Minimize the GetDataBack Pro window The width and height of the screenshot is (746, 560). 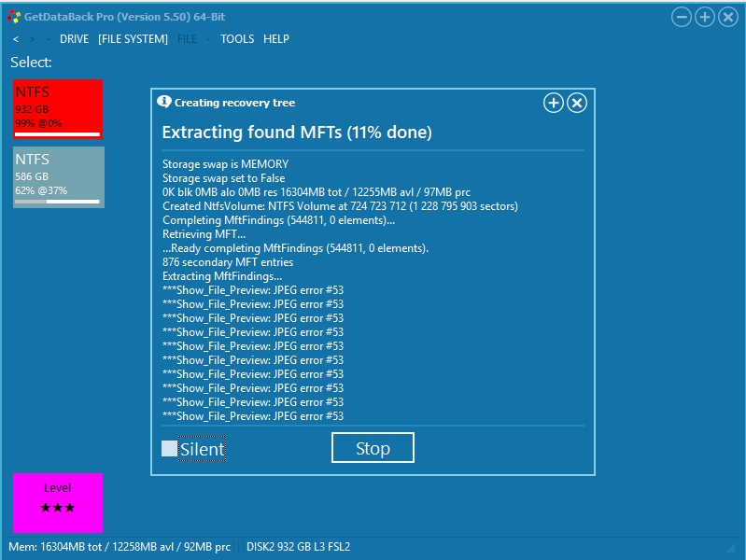pos(682,17)
